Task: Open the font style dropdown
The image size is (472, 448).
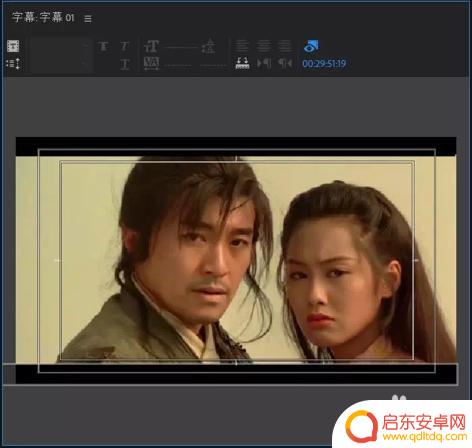Action: coord(61,63)
